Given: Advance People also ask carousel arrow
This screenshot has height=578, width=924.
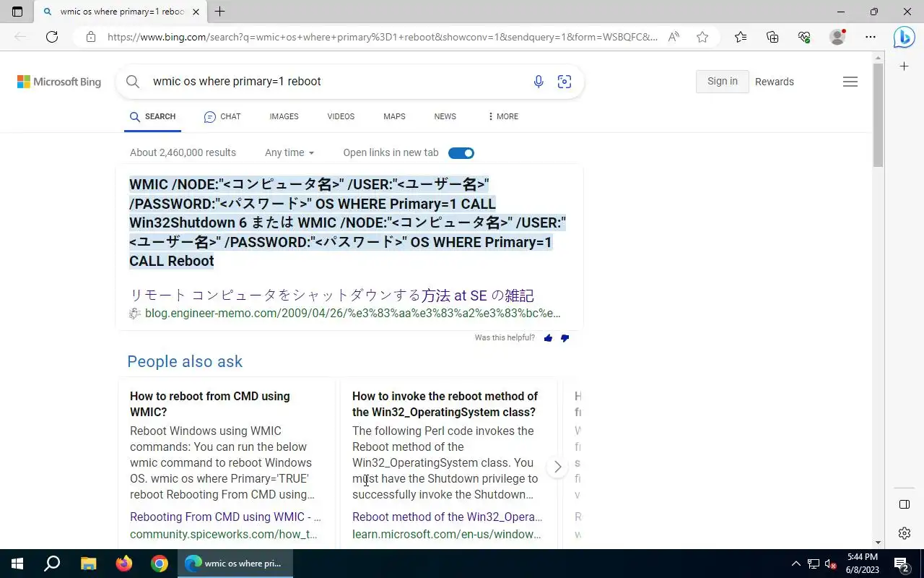Looking at the screenshot, I should pyautogui.click(x=557, y=467).
